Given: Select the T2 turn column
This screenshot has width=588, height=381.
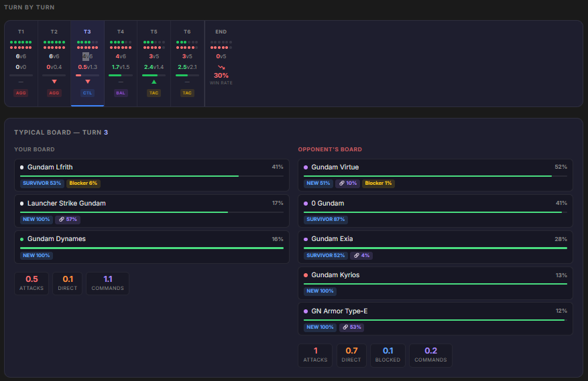Looking at the screenshot, I should (54, 64).
